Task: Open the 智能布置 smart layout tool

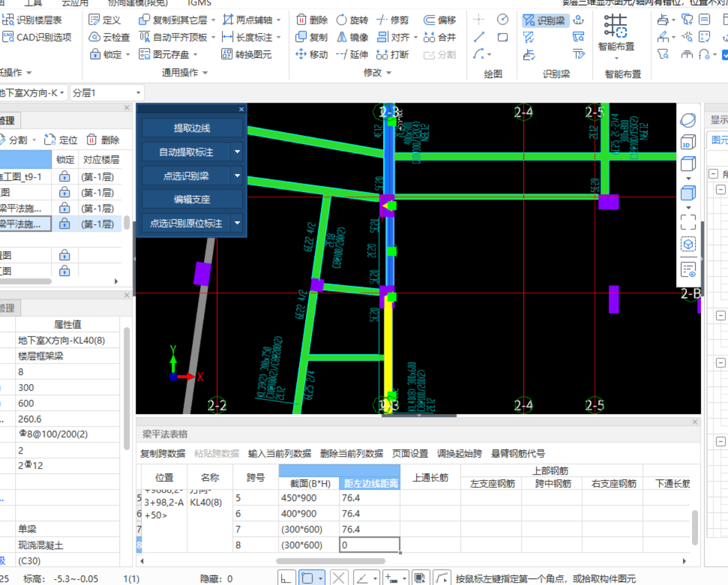Action: 616,34
